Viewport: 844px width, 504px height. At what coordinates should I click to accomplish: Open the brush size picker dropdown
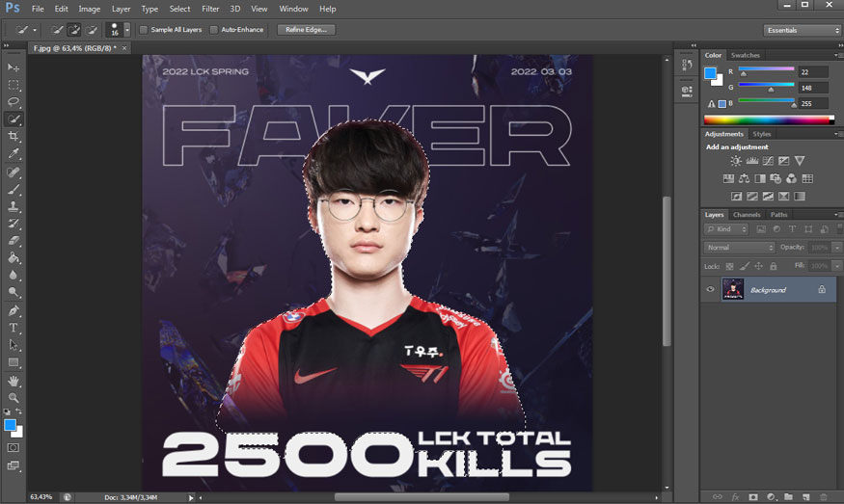pos(127,30)
